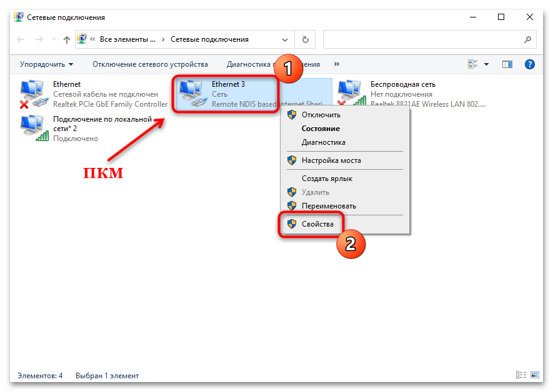Refresh the network connections list
Screen dimensions: 553x392
[x=306, y=39]
